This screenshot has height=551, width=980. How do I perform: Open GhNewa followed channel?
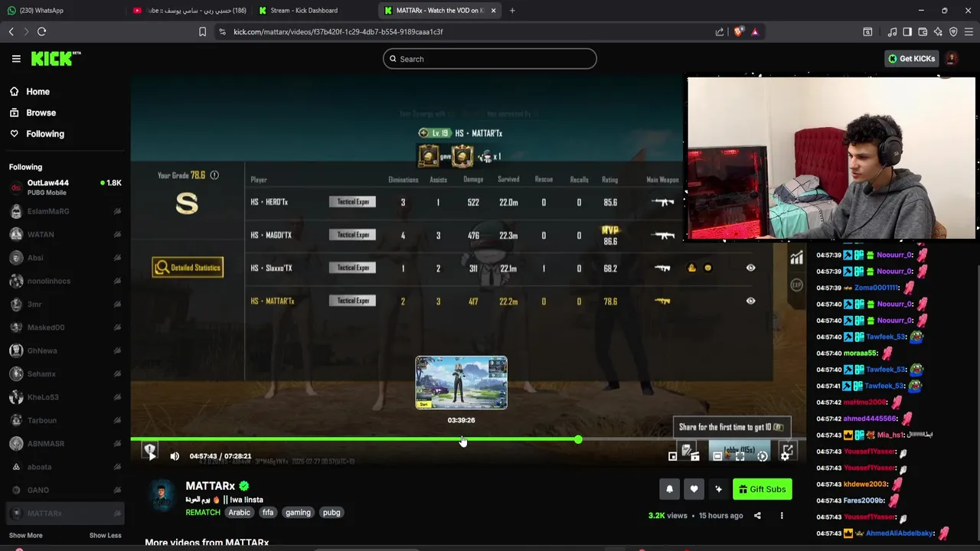(65, 350)
